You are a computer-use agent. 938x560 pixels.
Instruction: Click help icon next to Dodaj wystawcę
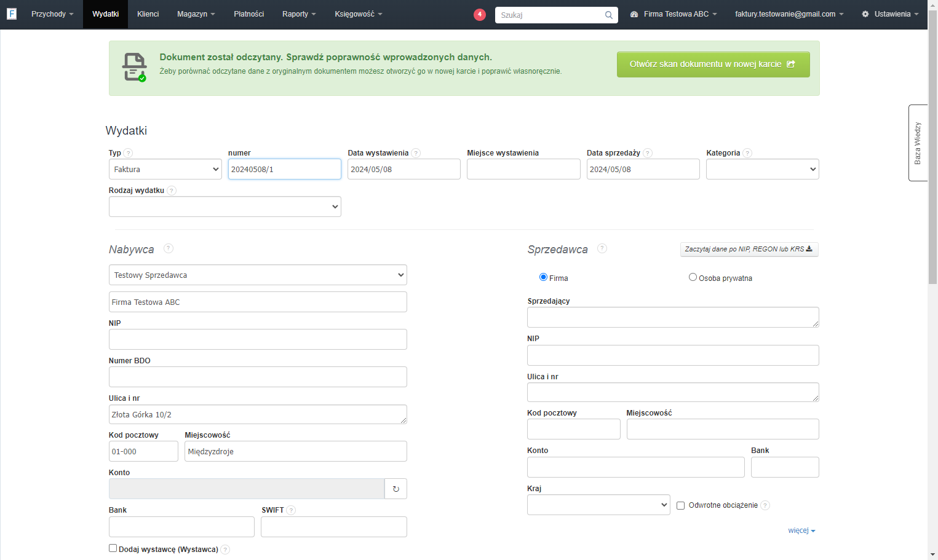(x=225, y=550)
